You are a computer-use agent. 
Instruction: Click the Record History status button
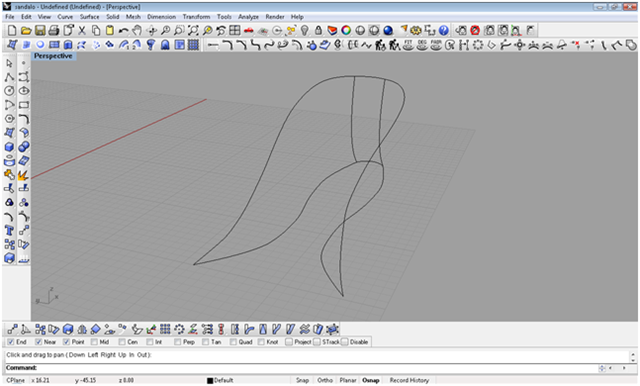[x=409, y=380]
